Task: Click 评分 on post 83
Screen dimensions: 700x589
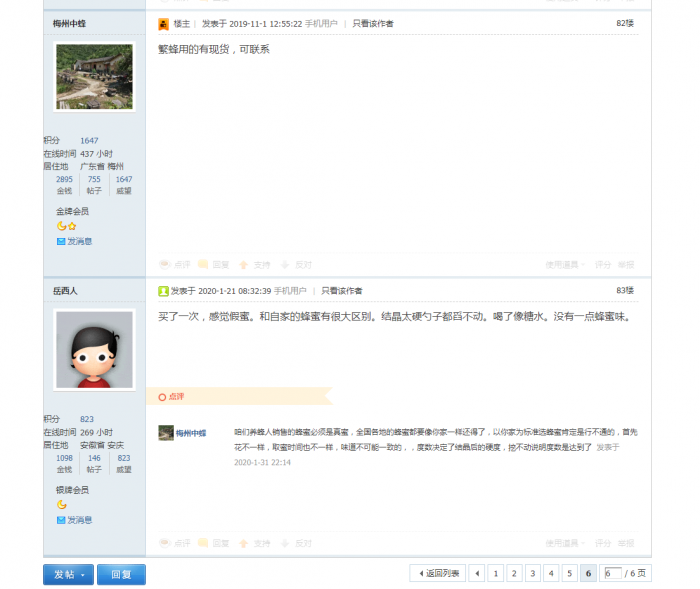Action: [603, 543]
